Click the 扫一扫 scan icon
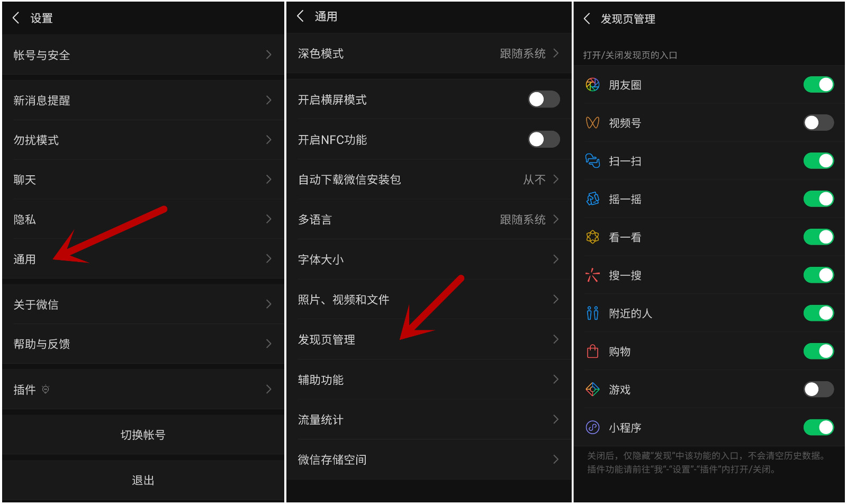 point(592,161)
